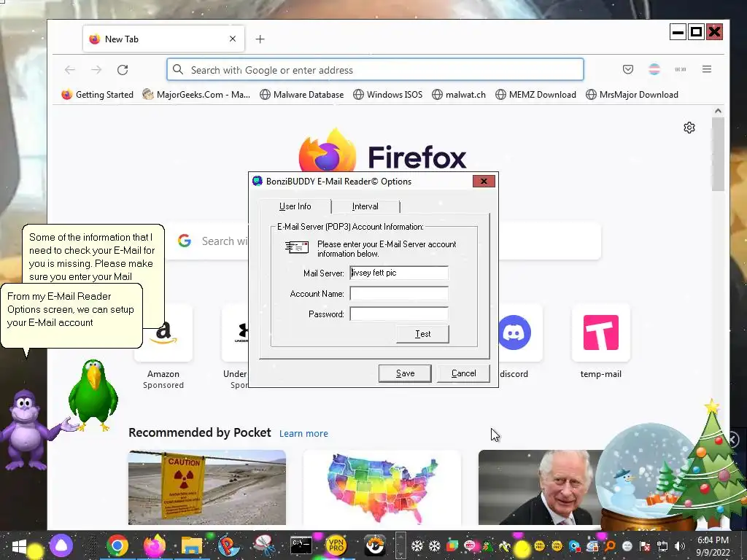Cancel the BonziBUDDY options dialog
The height and width of the screenshot is (560, 747).
pyautogui.click(x=463, y=373)
